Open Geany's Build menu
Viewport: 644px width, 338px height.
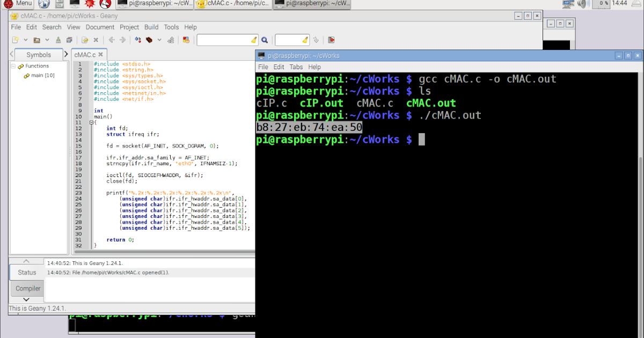tap(151, 27)
